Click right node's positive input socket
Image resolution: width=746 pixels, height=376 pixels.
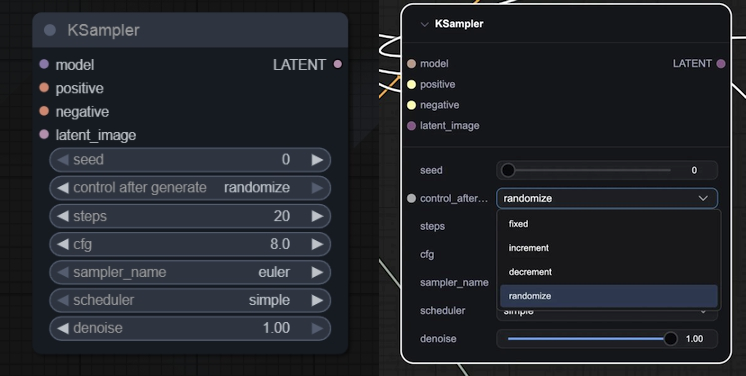[412, 84]
